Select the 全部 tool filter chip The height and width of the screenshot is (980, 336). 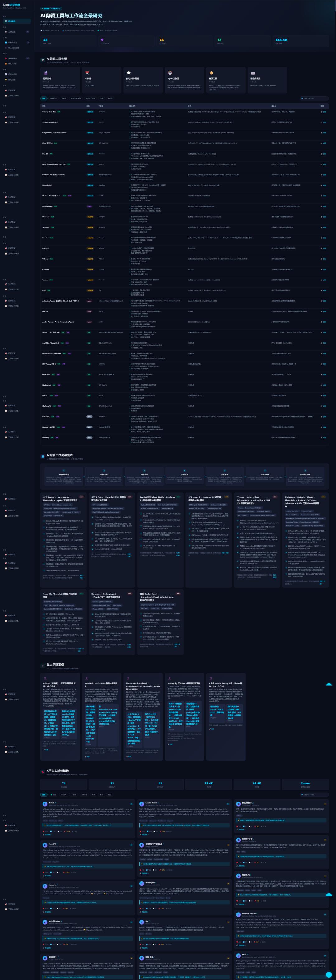click(x=44, y=99)
